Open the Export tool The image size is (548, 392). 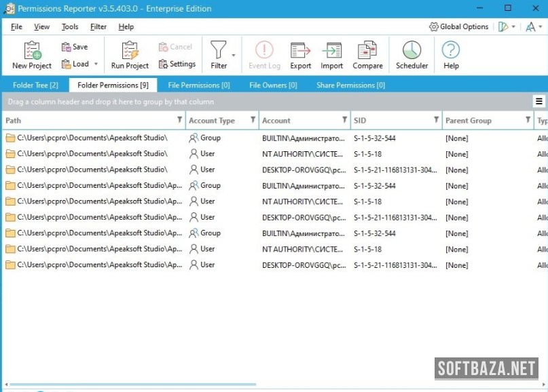click(x=300, y=51)
